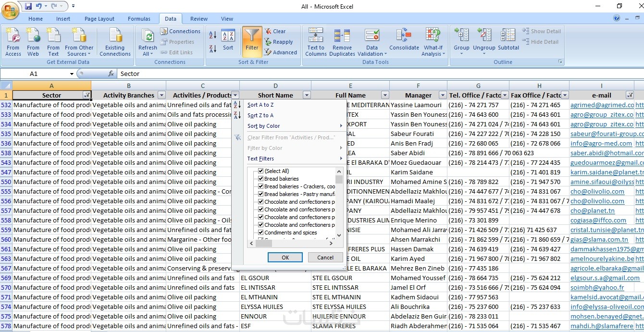Open agrimed@agrimed.co email link
This screenshot has height=332, width=644.
(602, 105)
